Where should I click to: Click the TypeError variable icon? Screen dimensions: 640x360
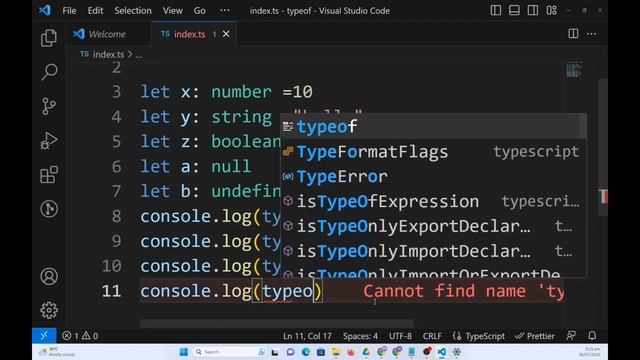pyautogui.click(x=288, y=176)
